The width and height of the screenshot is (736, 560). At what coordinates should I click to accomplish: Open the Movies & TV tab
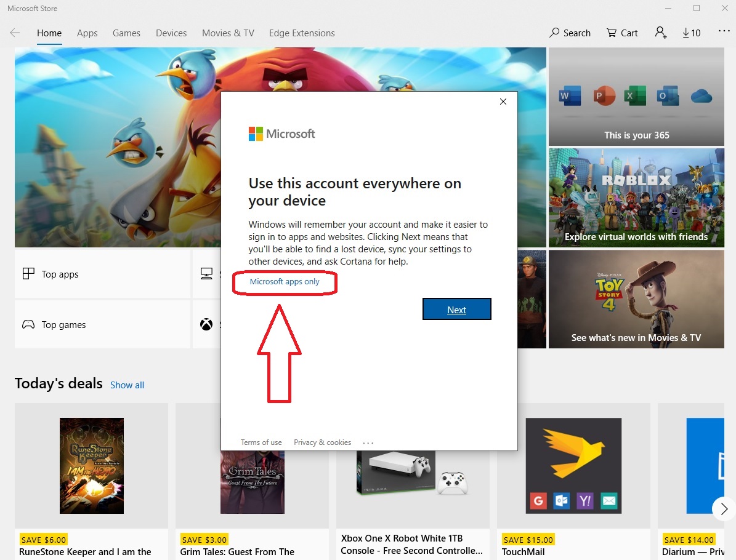[x=227, y=33]
